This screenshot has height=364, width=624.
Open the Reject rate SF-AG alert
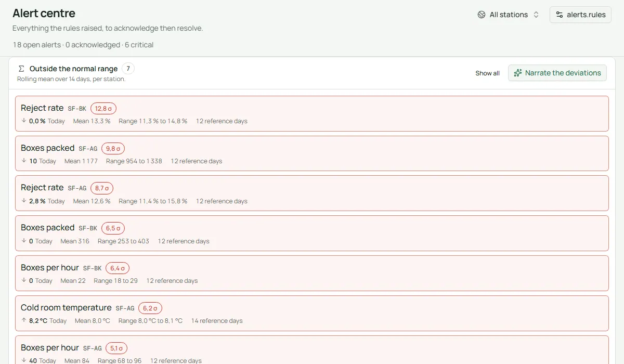(x=312, y=193)
